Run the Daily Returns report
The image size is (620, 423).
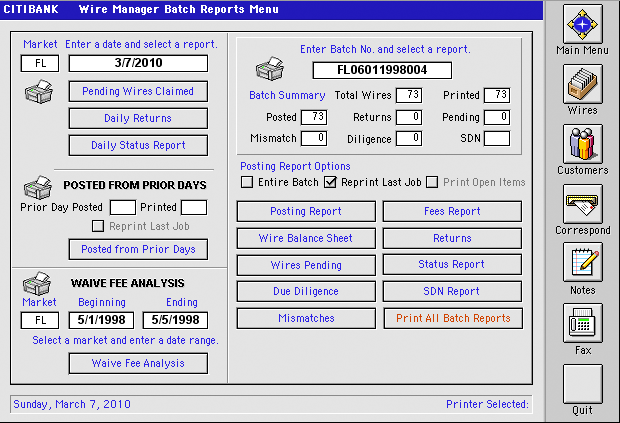point(138,118)
